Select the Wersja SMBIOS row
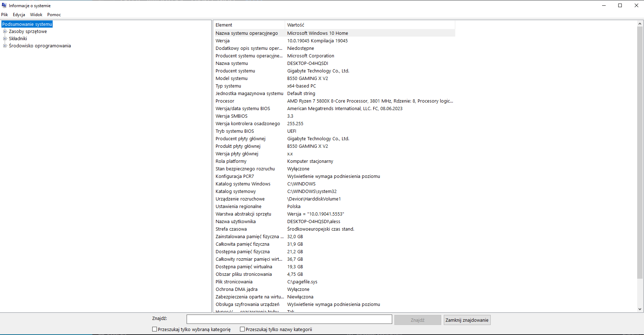 click(x=334, y=116)
